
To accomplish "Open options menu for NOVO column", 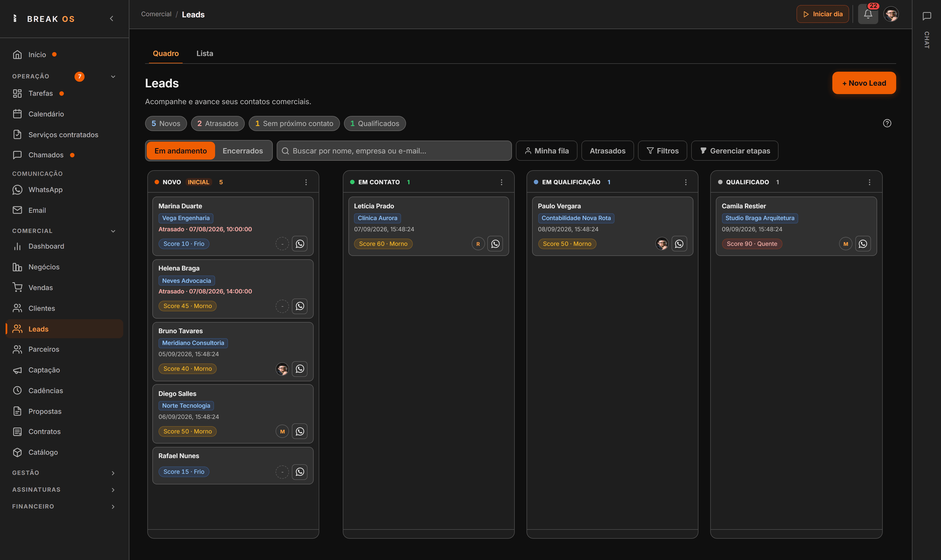I will [x=306, y=182].
